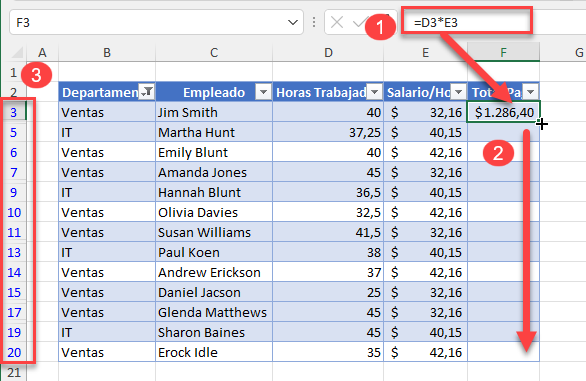Open the Departamento filter dropdown
This screenshot has height=381, width=586.
click(147, 91)
